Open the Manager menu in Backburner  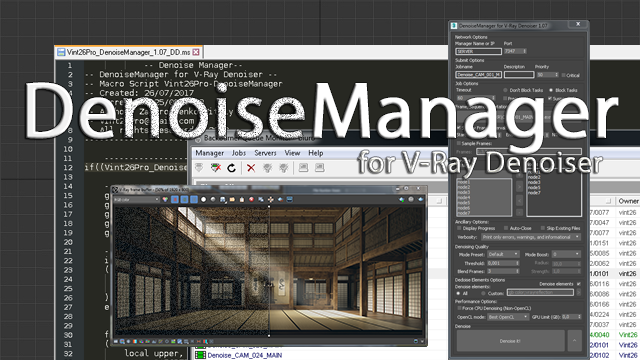pyautogui.click(x=209, y=153)
